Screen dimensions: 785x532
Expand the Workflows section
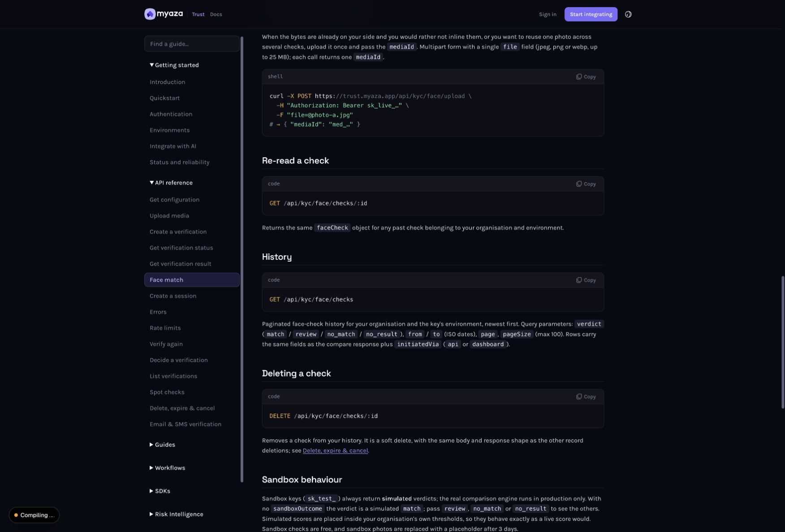click(x=167, y=468)
